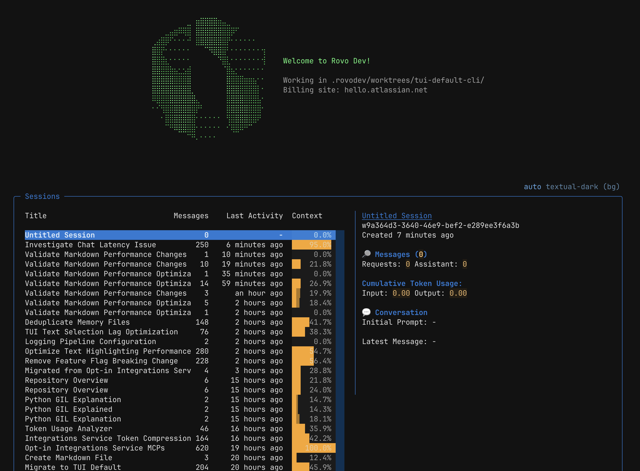Click '6 minutes ago' last activity cell
This screenshot has height=471, width=640.
pyautogui.click(x=254, y=245)
